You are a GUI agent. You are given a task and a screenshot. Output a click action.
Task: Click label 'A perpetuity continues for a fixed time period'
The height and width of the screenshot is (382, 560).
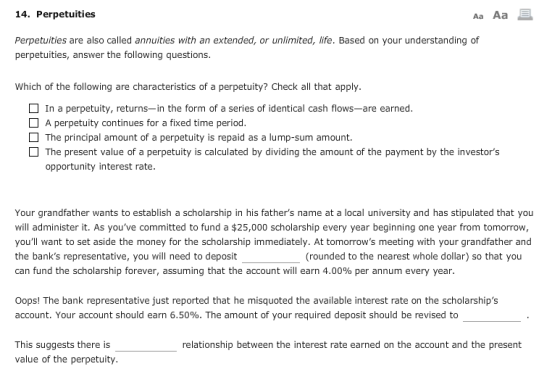point(146,123)
